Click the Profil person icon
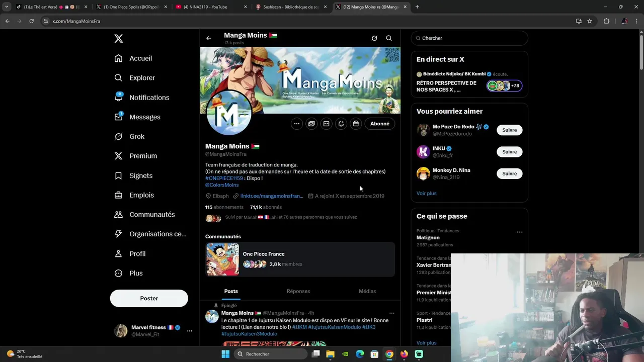Viewport: 644px width, 362px height. [118, 253]
